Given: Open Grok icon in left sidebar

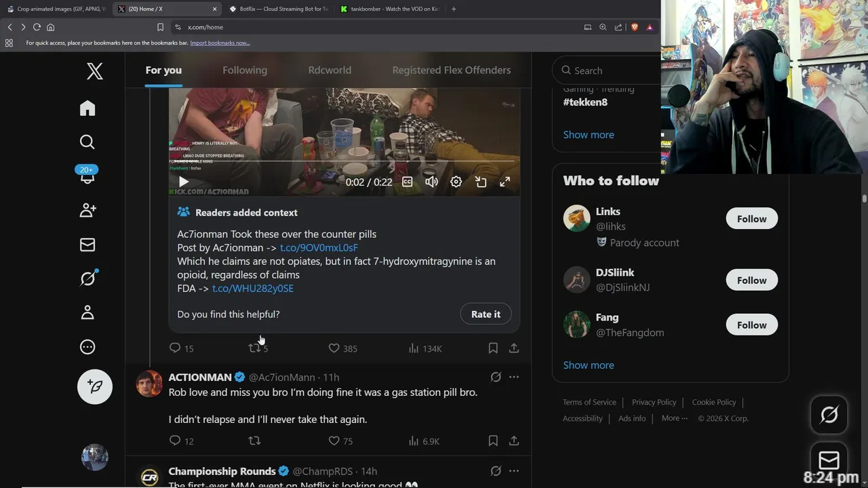Looking at the screenshot, I should click(87, 278).
